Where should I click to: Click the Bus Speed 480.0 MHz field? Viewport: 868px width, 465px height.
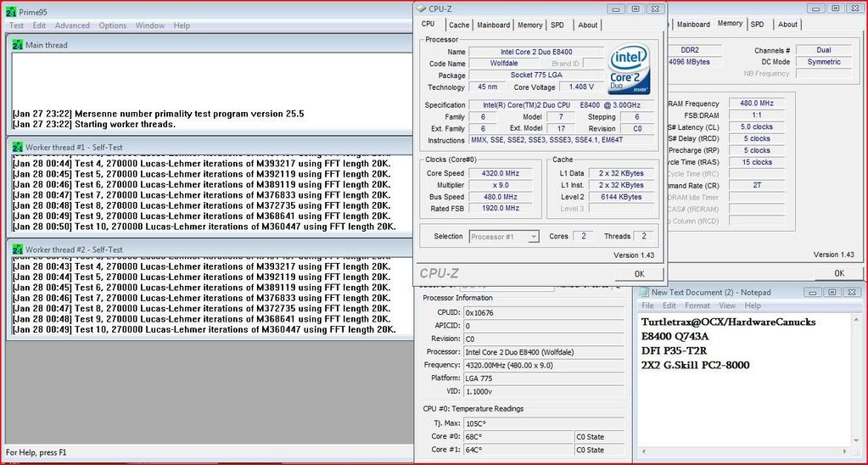(x=501, y=197)
